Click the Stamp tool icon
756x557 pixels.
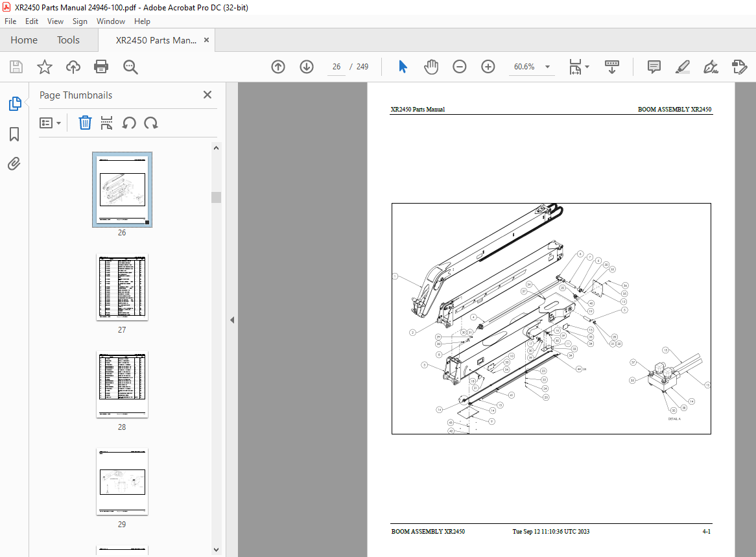click(739, 67)
